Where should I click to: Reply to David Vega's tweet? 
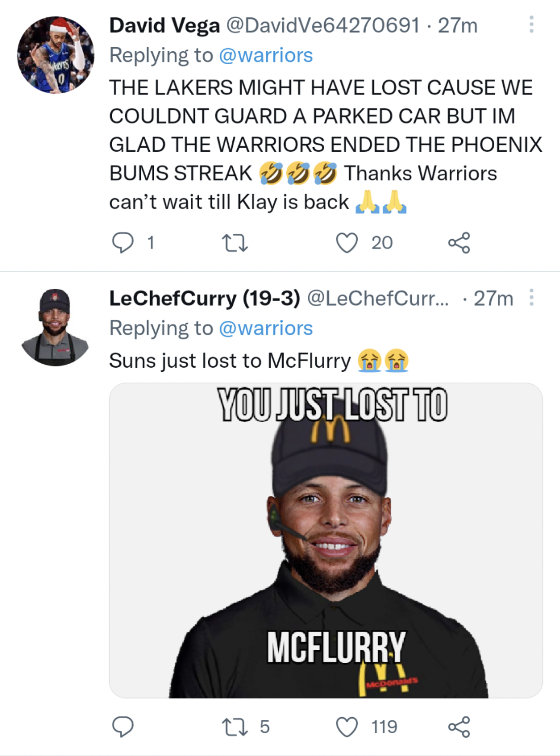(x=123, y=243)
